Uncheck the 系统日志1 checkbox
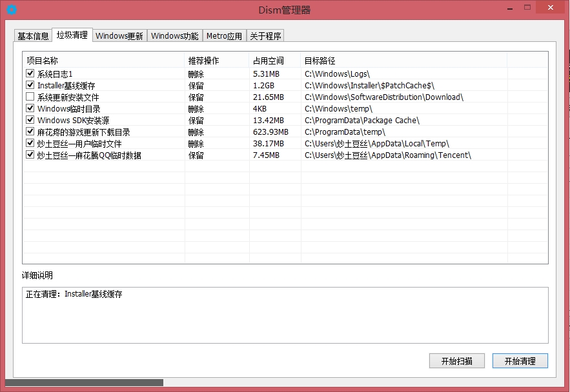The height and width of the screenshot is (392, 570). click(30, 73)
